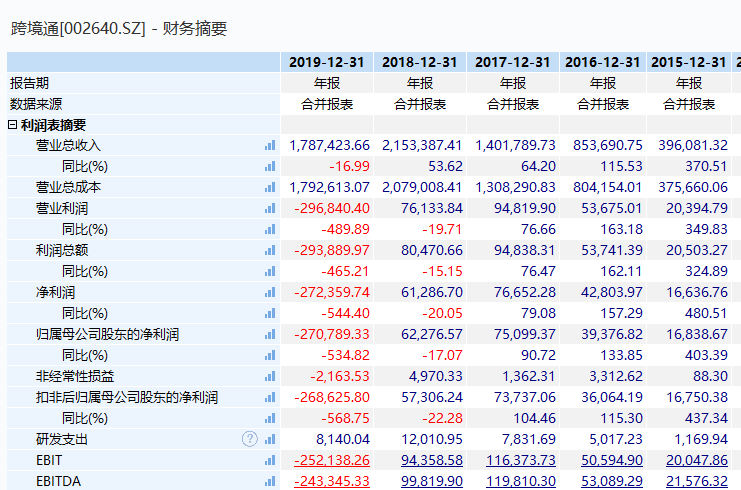Open chart icon for 研发支出 row

click(x=270, y=439)
